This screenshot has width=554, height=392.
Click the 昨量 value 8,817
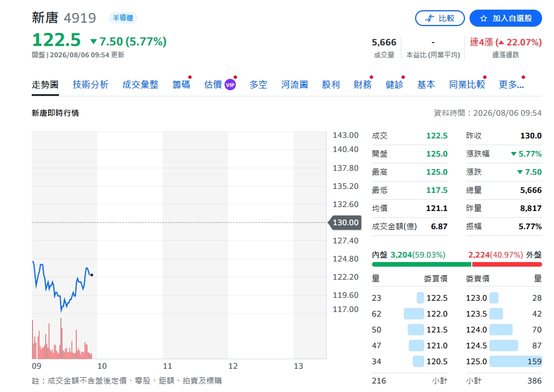point(531,209)
